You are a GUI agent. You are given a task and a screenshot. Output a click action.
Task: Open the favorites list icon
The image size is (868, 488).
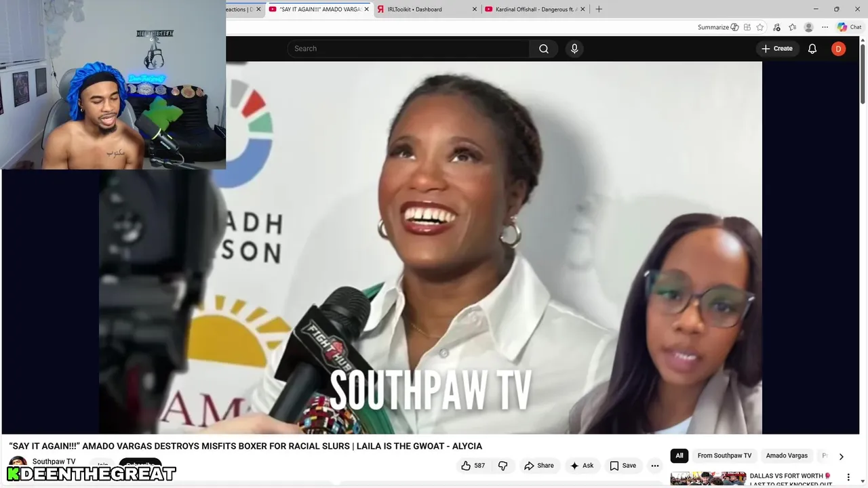tap(792, 27)
